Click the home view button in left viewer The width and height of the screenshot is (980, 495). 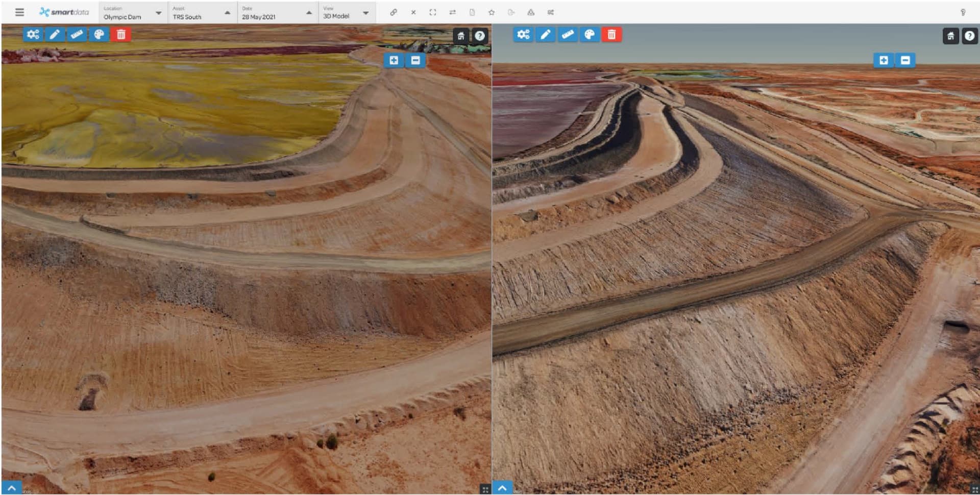click(x=461, y=36)
